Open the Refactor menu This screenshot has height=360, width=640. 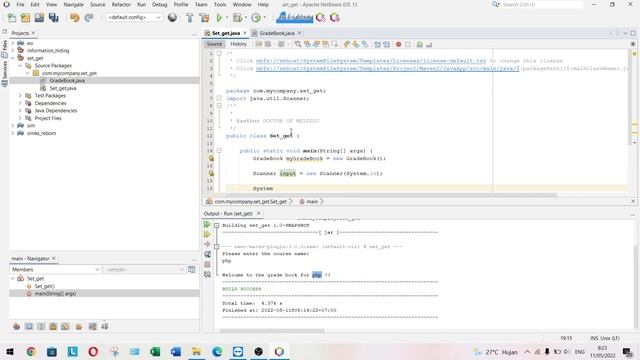[121, 4]
